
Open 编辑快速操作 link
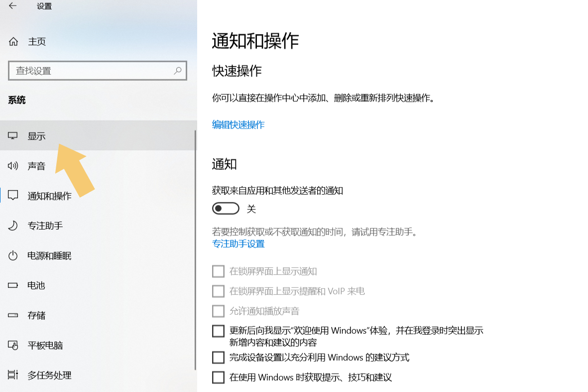pos(238,125)
